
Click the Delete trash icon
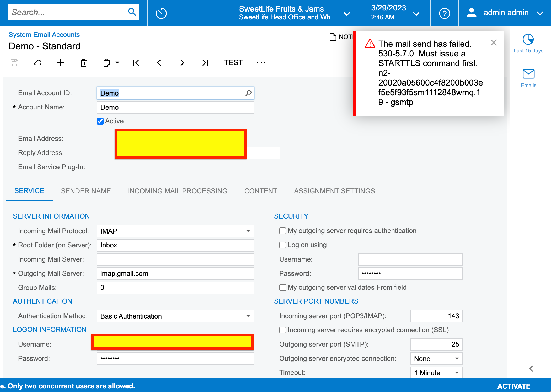(x=84, y=63)
